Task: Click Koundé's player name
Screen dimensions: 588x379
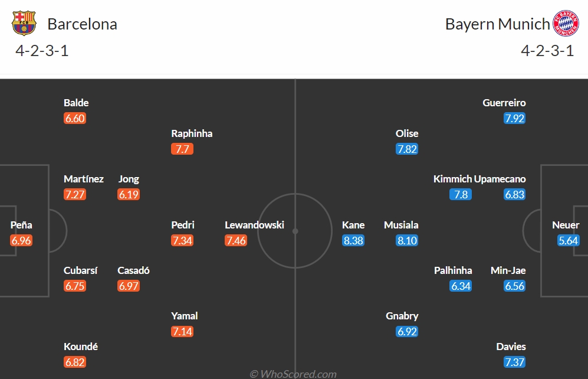Action: pyautogui.click(x=81, y=347)
